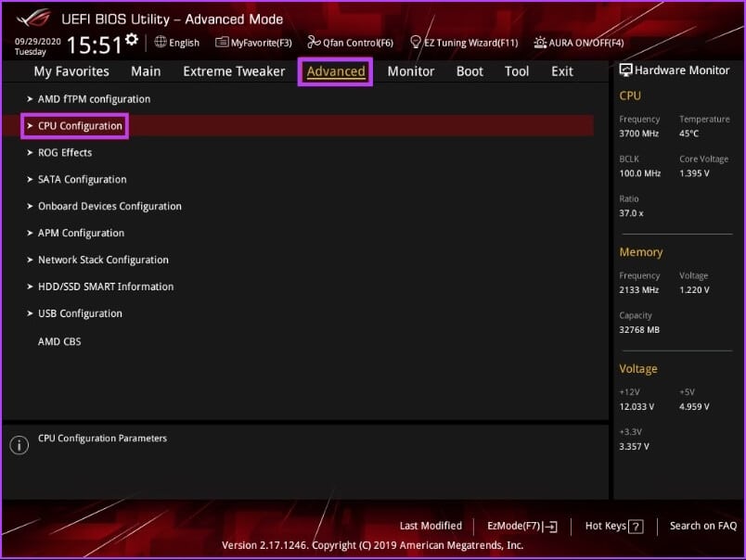Image resolution: width=746 pixels, height=560 pixels.
Task: Click the info icon in help area
Action: (19, 445)
